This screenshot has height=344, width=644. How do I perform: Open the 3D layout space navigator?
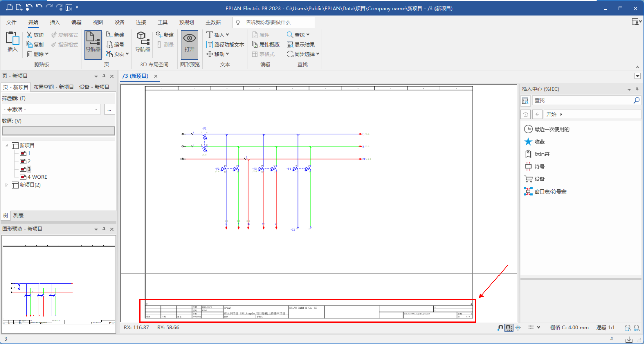click(142, 41)
